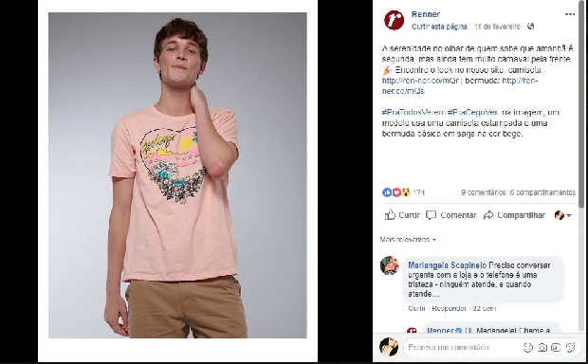Open the Renner page logo avatar
The image size is (588, 364).
[394, 20]
